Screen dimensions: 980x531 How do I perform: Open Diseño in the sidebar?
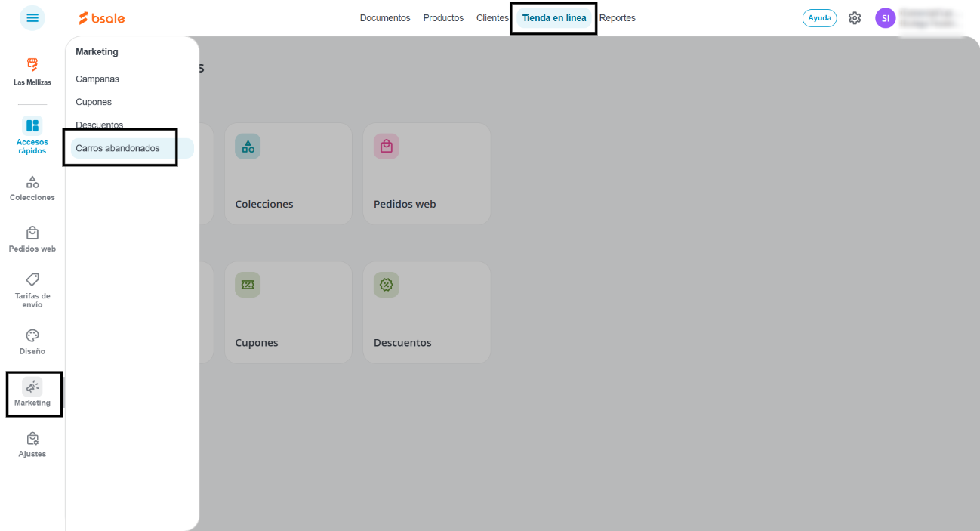pyautogui.click(x=32, y=342)
